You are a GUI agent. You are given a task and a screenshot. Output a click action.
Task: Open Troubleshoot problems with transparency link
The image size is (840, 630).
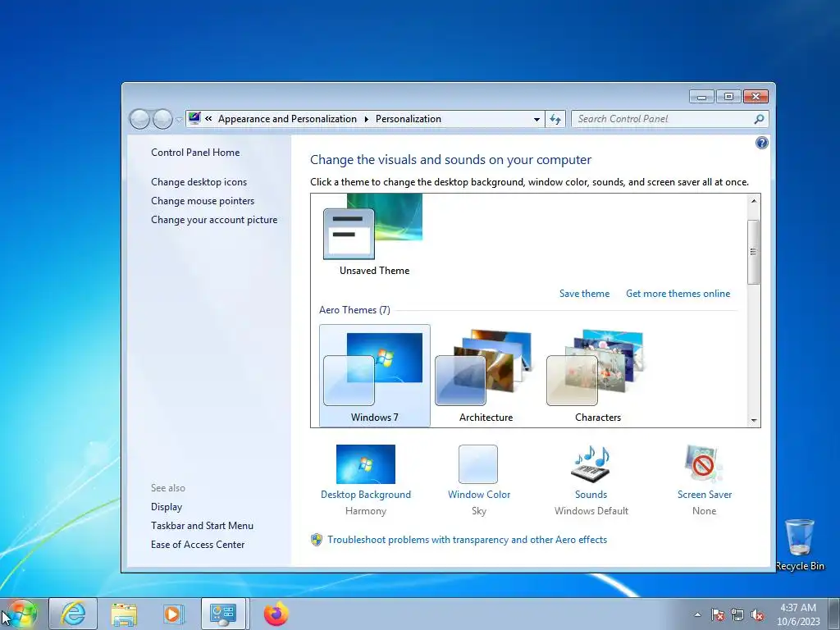(x=467, y=540)
